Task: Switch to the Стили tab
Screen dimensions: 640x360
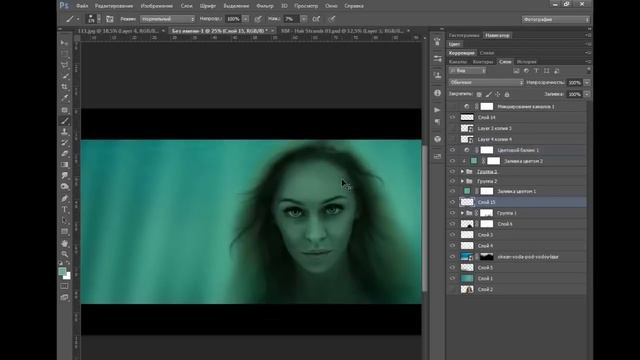Action: tap(487, 53)
